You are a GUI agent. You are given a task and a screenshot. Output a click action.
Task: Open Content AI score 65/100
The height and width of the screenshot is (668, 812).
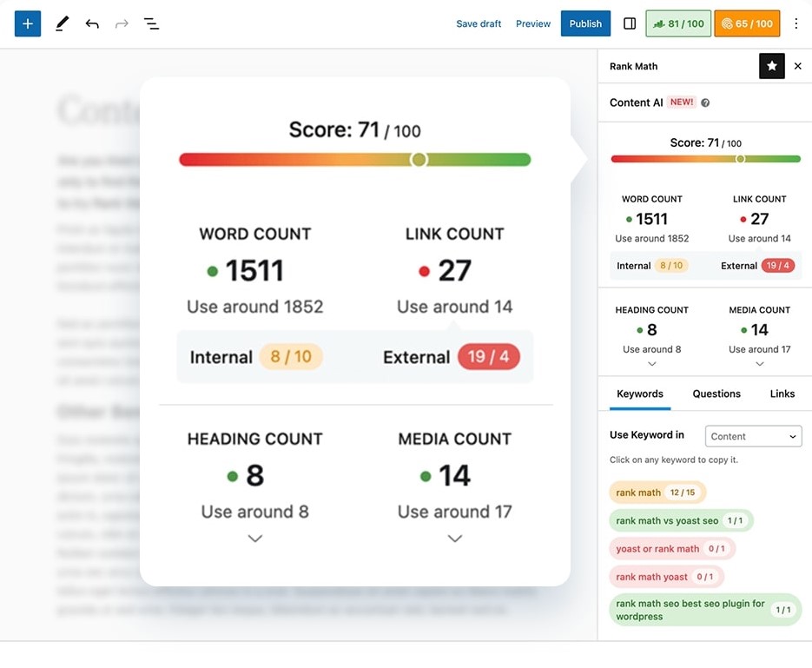(747, 23)
